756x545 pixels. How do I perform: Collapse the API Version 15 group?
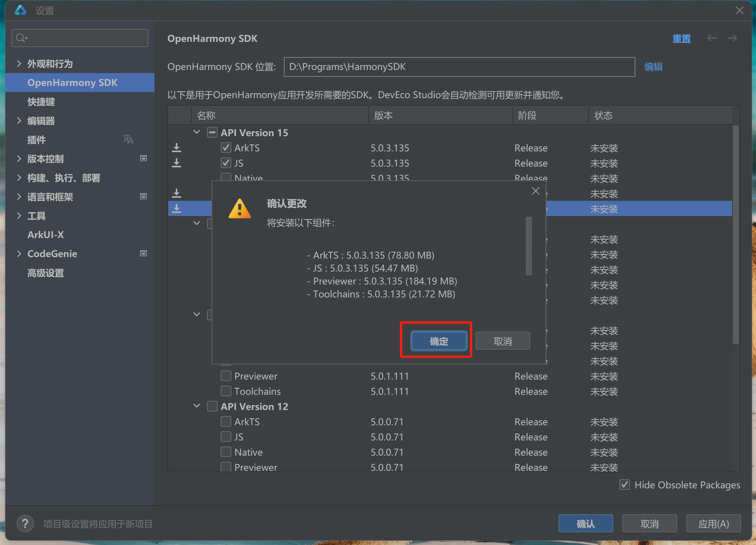click(197, 132)
